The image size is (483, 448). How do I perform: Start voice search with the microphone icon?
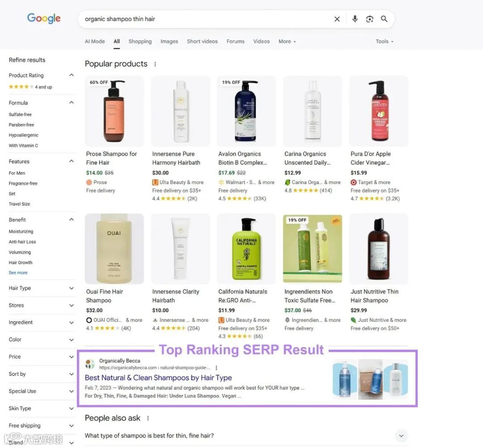coord(355,19)
